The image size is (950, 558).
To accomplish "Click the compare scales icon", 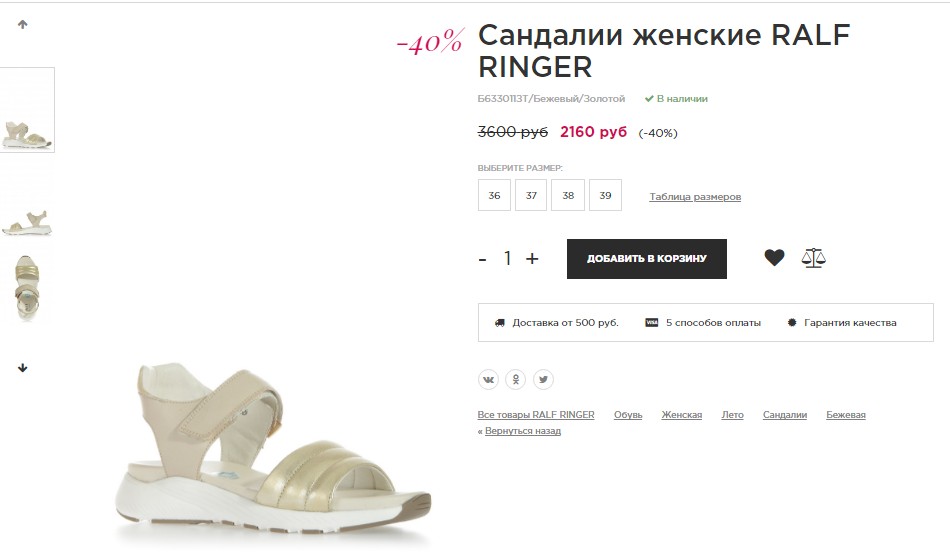I will 813,258.
